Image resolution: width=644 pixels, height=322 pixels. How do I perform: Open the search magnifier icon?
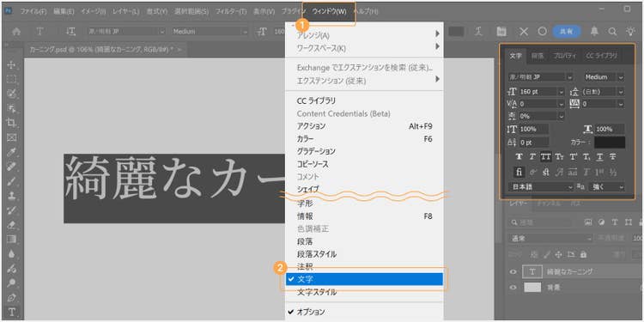click(x=612, y=31)
